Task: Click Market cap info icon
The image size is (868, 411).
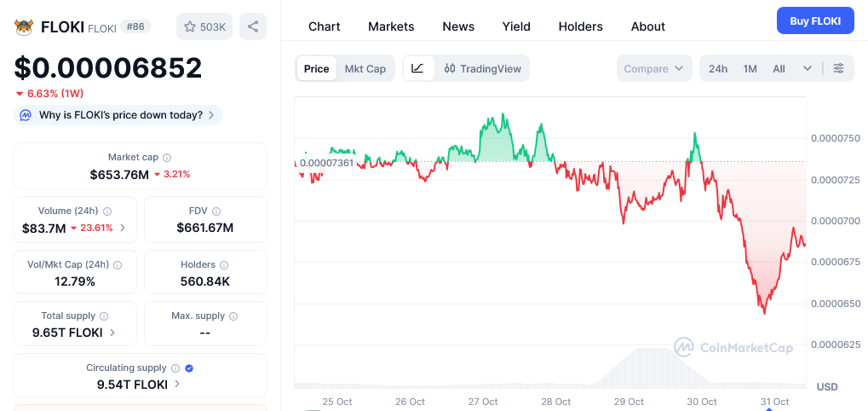Action: [167, 158]
